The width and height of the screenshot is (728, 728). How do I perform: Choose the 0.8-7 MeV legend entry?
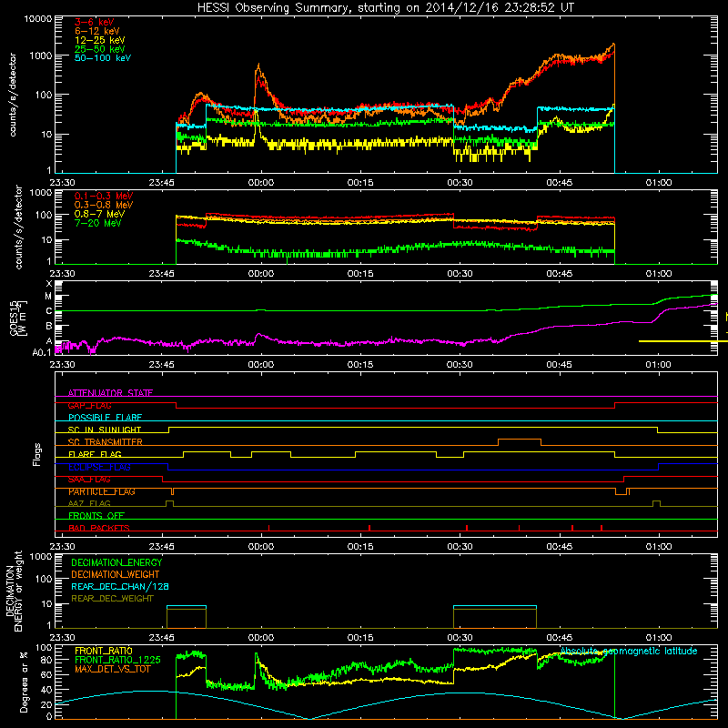(99, 214)
